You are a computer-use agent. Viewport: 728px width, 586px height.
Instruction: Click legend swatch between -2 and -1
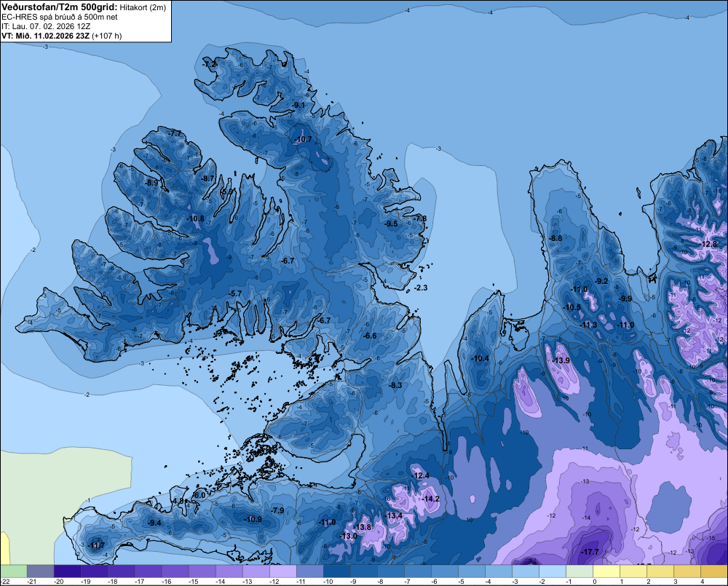553,571
